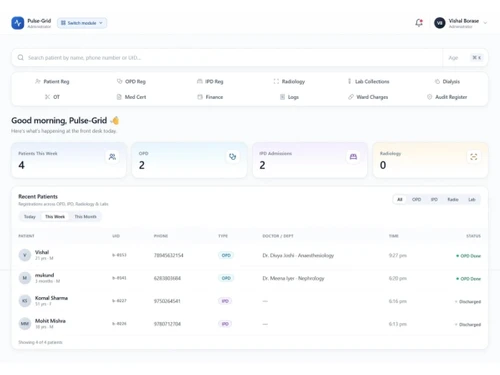Viewport: 500px width, 375px height.
Task: Click the OT scissors icon
Action: click(47, 97)
